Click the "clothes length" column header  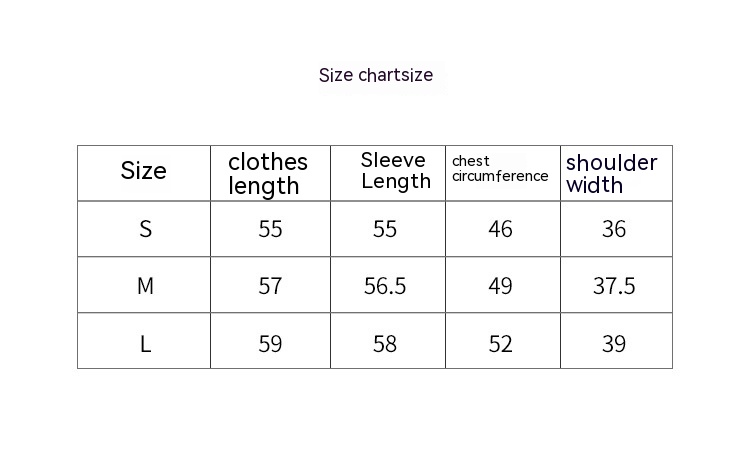(268, 174)
